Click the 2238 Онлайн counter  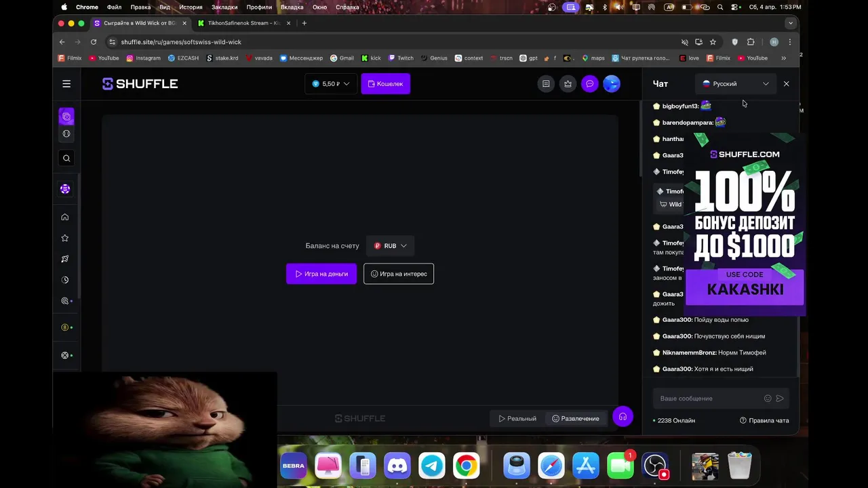pos(674,420)
